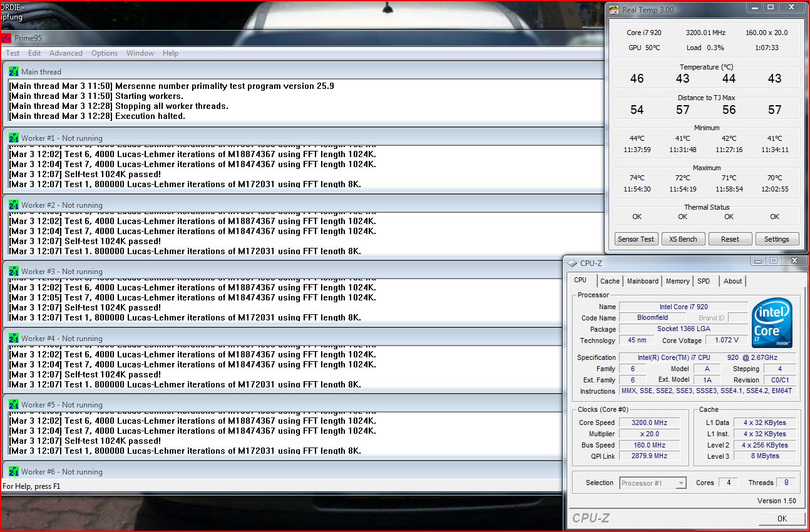The image size is (810, 532).
Task: Click the CPU-Z title bar icon
Action: (572, 263)
